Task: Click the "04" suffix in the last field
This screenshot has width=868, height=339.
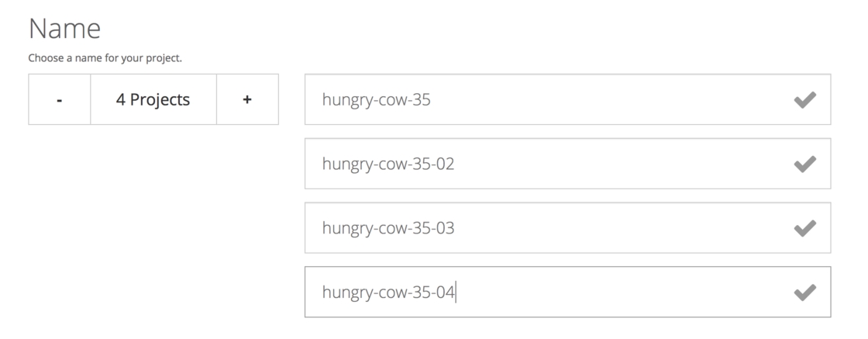Action: point(444,292)
